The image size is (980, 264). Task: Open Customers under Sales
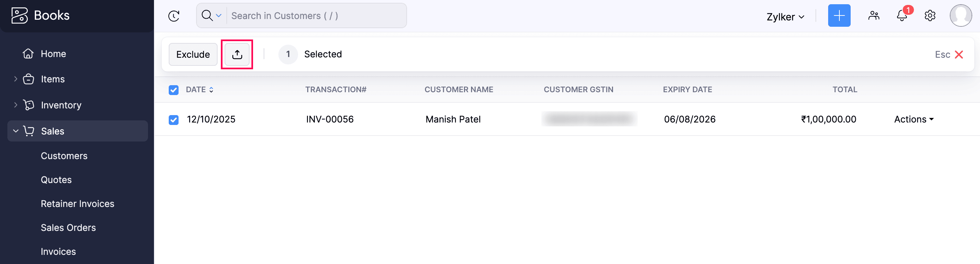click(64, 156)
